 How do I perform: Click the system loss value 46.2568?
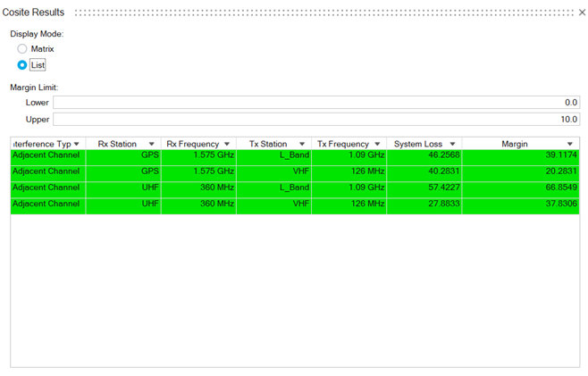pos(443,155)
